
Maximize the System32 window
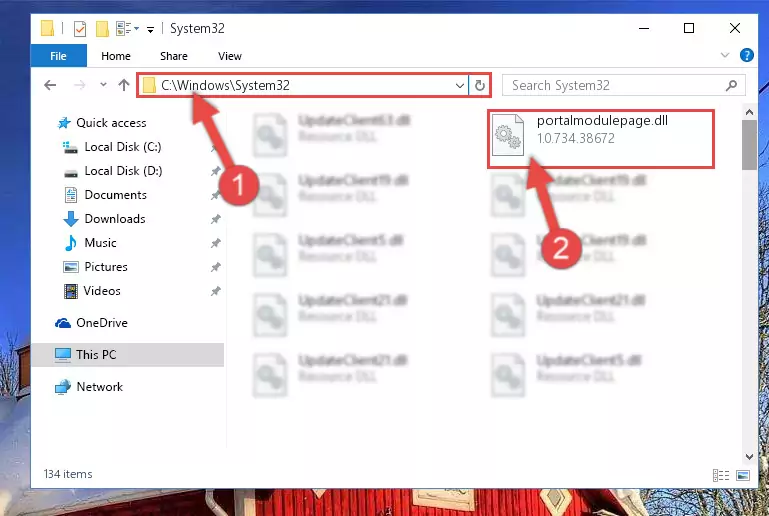pos(689,28)
